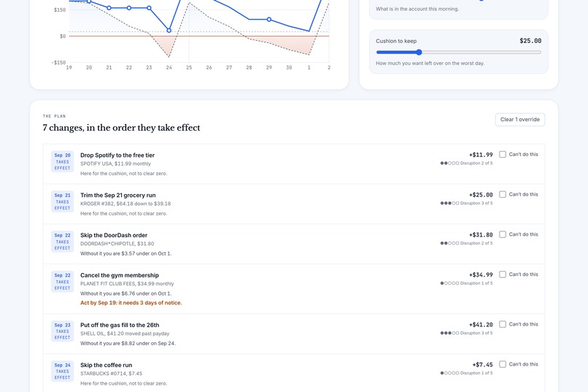Click Trim the Sep 21 grocery run title
This screenshot has width=588, height=392.
click(117, 196)
